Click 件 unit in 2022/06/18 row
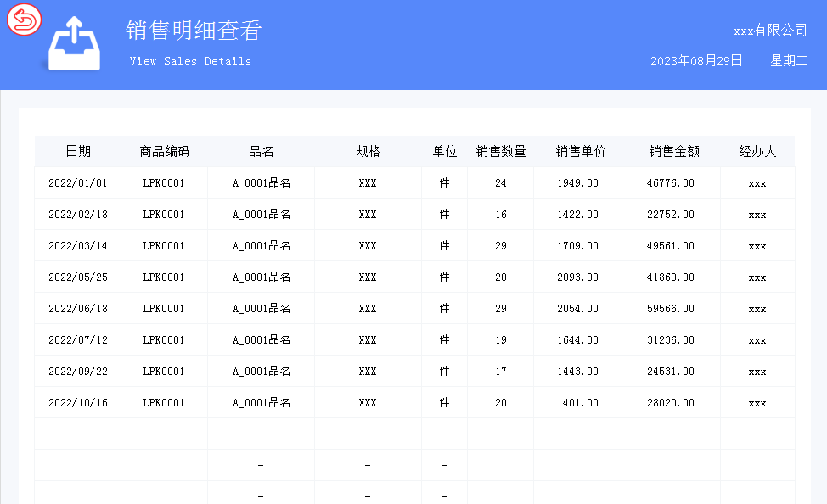The width and height of the screenshot is (827, 504). click(x=445, y=308)
